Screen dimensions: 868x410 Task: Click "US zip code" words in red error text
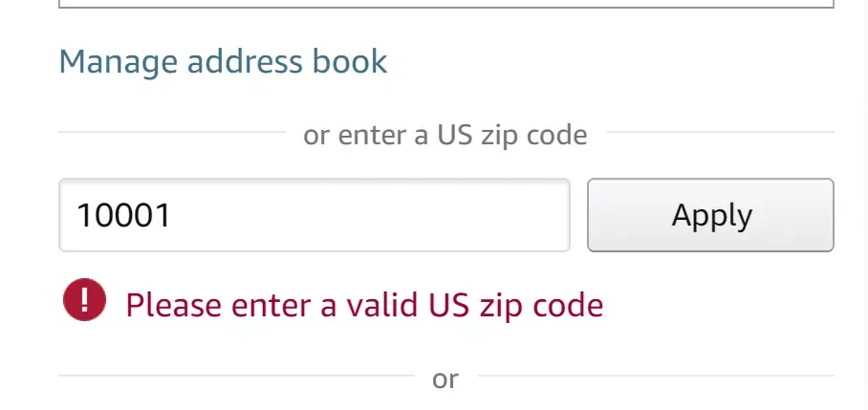click(x=516, y=305)
